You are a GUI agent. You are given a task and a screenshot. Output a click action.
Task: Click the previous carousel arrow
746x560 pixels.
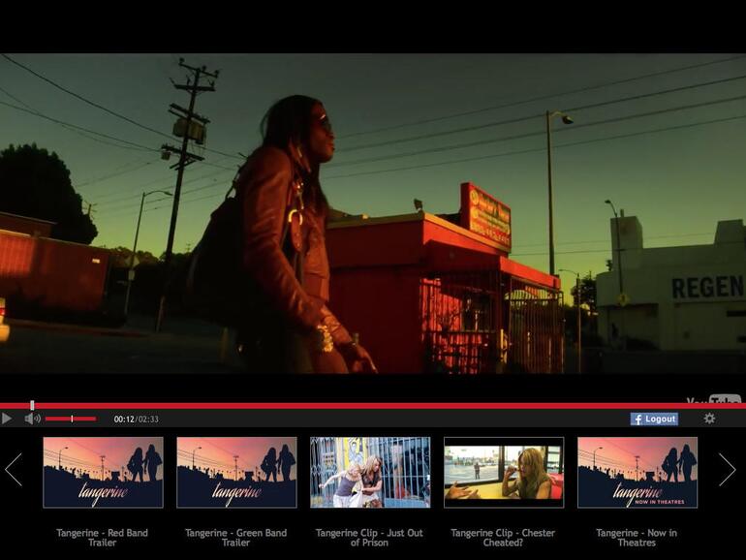14,469
